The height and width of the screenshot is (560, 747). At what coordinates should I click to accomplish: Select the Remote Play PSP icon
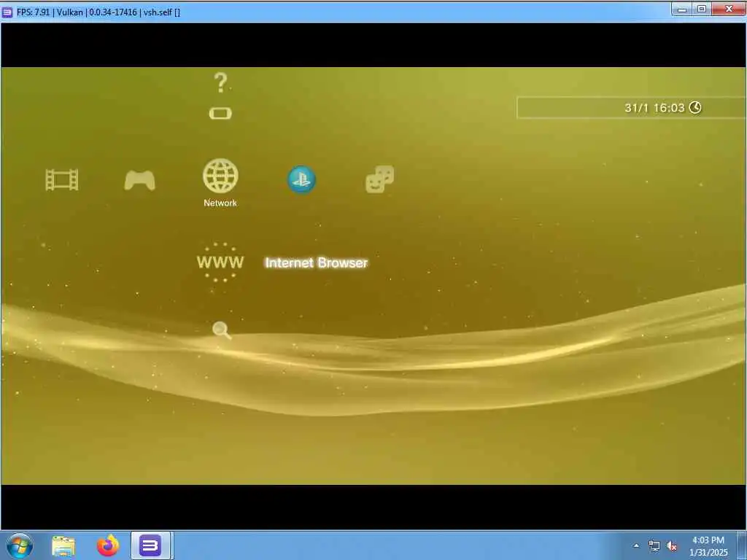pyautogui.click(x=220, y=113)
